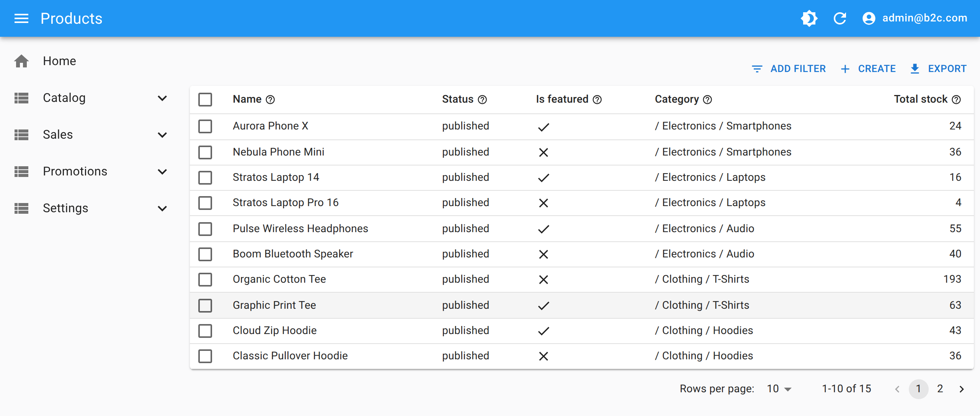Screen dimensions: 980x416
Task: Select the Stratos Laptop Pro 16 checkbox
Action: click(205, 203)
